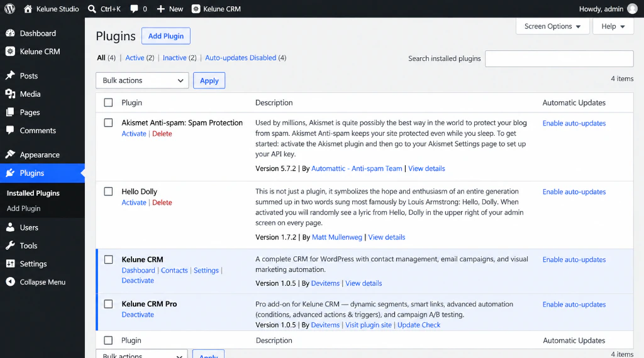Activate the Hello Dolly plugin

pyautogui.click(x=134, y=203)
